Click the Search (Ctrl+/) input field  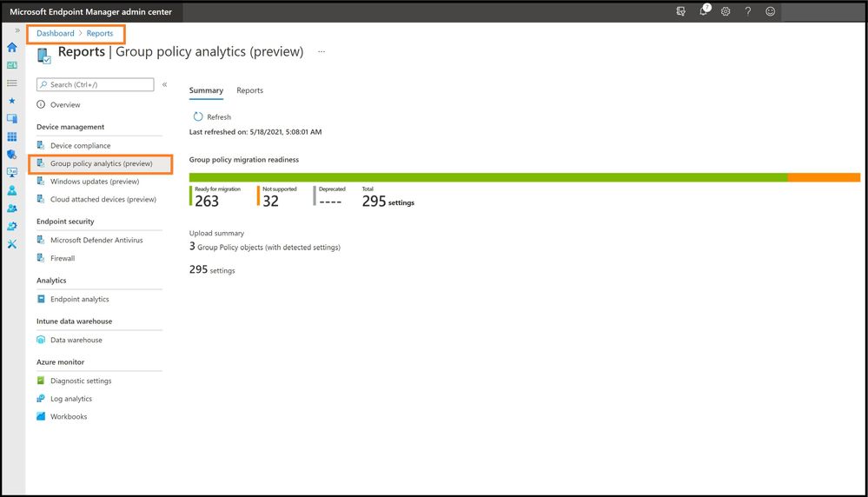(x=96, y=84)
